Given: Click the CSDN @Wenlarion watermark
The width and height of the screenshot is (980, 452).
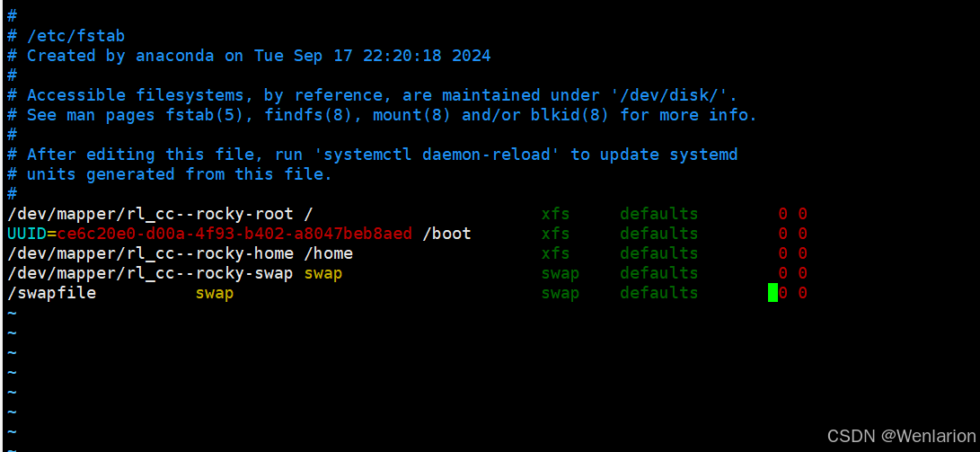Looking at the screenshot, I should pos(901,436).
